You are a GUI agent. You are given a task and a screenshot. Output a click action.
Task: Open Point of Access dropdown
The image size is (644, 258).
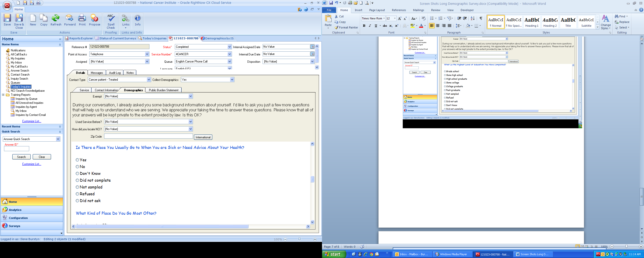[x=147, y=54]
